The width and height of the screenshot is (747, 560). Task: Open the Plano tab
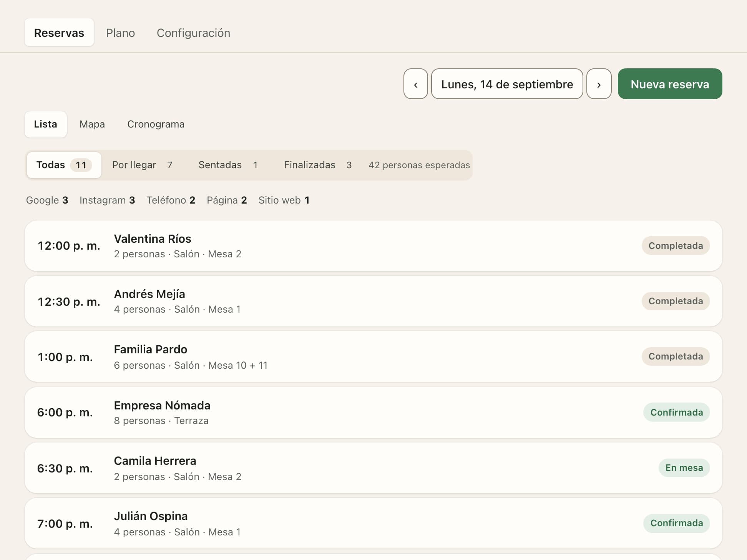point(120,33)
